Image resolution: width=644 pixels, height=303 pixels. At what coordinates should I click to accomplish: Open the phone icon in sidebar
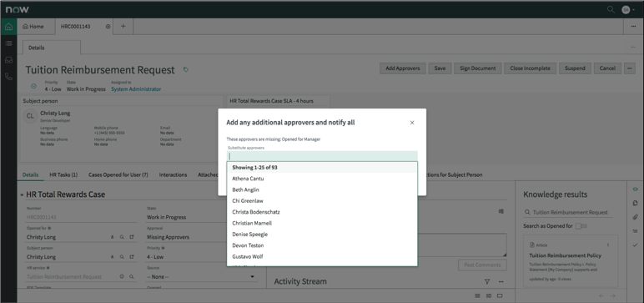point(8,77)
